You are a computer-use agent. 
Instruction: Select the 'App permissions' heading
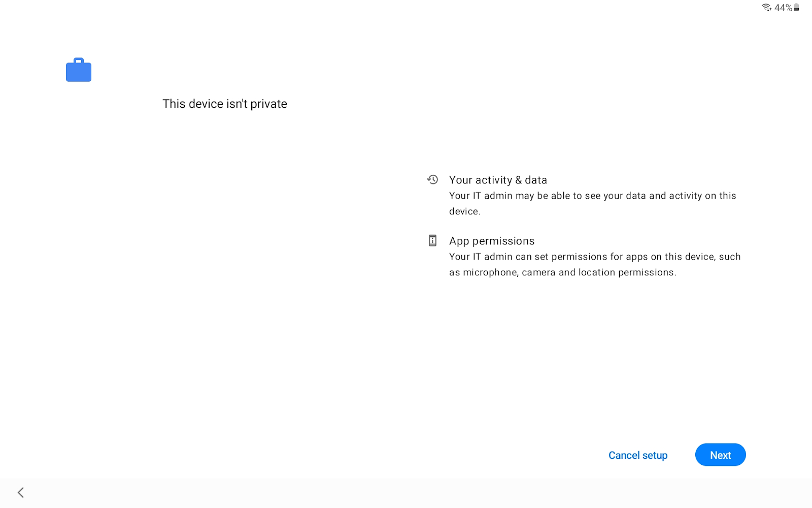click(492, 241)
